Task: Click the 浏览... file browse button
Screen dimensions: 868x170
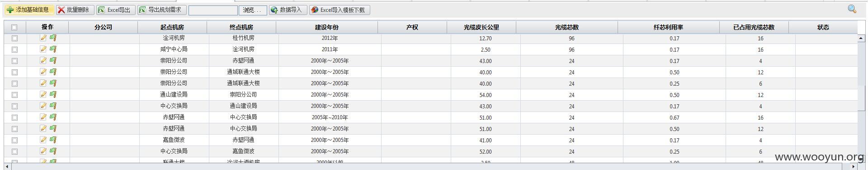Action: tap(252, 10)
